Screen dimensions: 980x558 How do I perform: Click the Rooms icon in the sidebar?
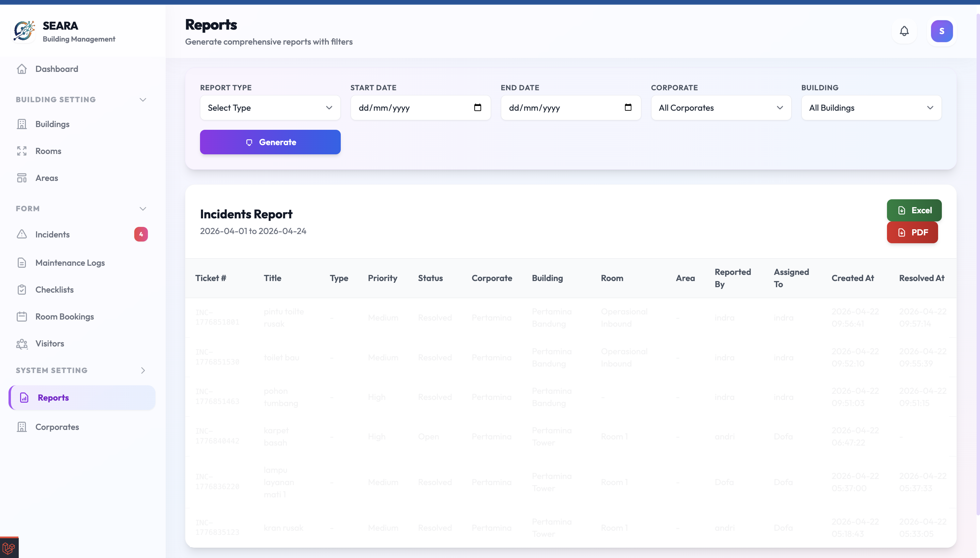(x=22, y=151)
